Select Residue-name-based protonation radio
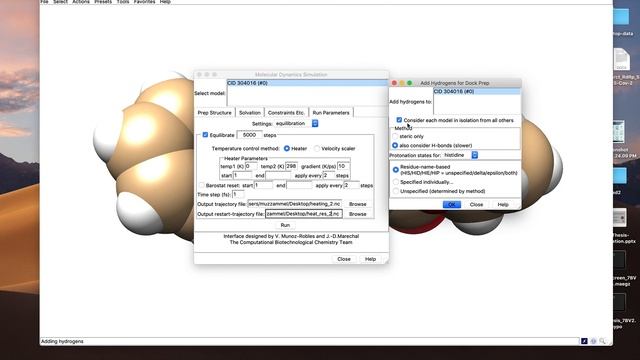640x360 pixels. (x=396, y=169)
